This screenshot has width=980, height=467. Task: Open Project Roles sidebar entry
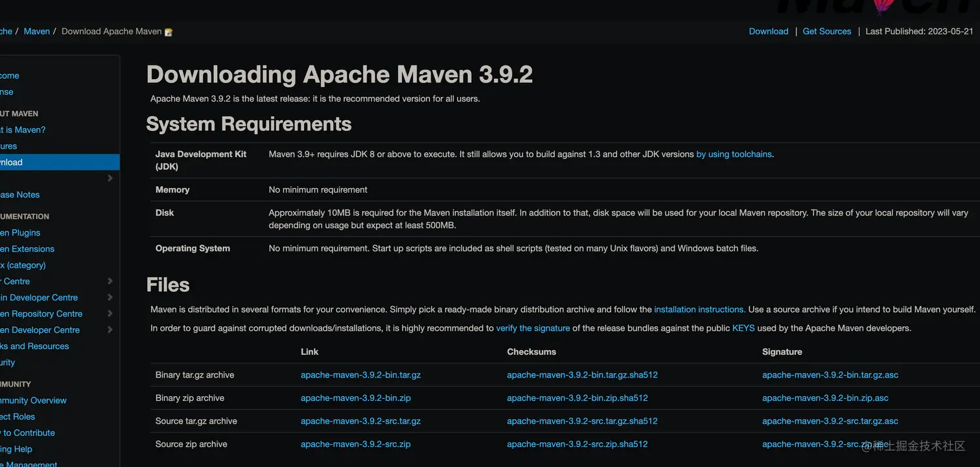pos(17,416)
